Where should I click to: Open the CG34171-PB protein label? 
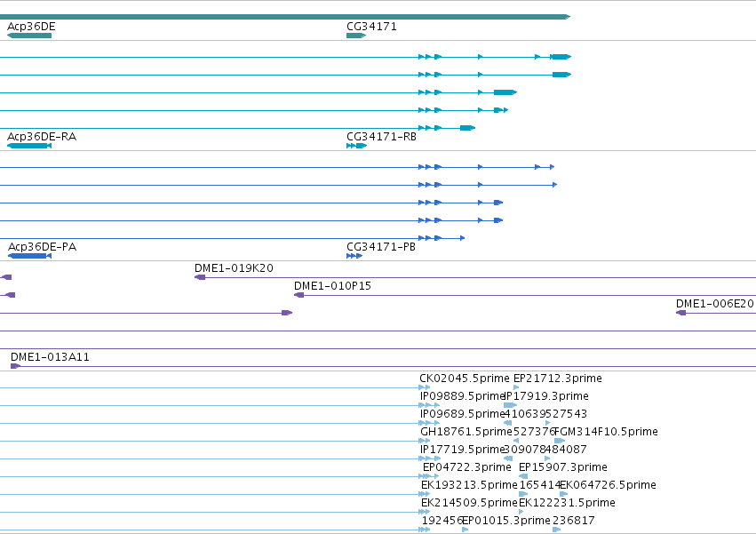point(381,246)
